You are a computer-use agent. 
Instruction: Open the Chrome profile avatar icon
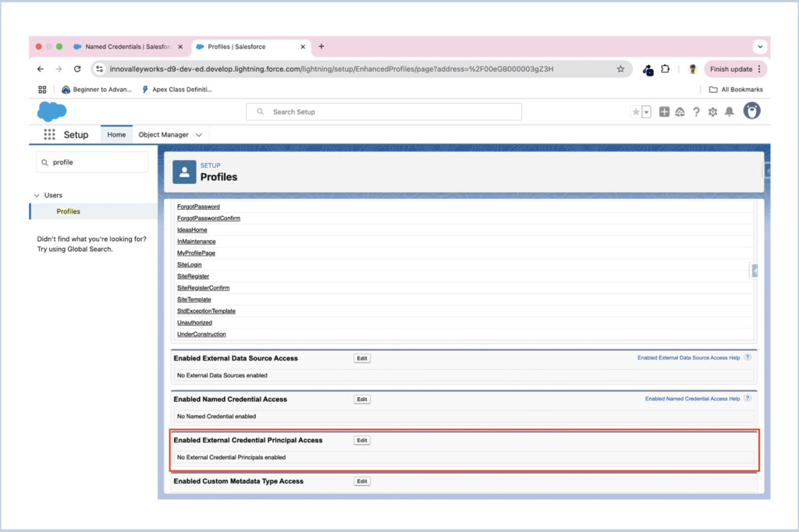[692, 69]
